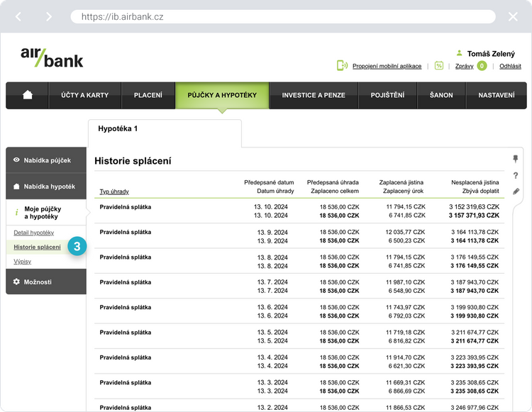Click the browser forward arrow
The height and width of the screenshot is (412, 532).
[x=48, y=16]
